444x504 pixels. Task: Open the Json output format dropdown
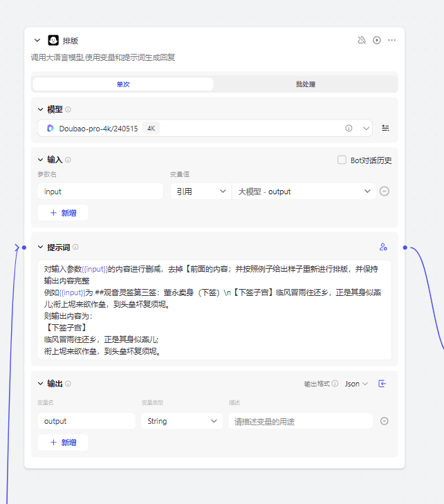point(356,384)
